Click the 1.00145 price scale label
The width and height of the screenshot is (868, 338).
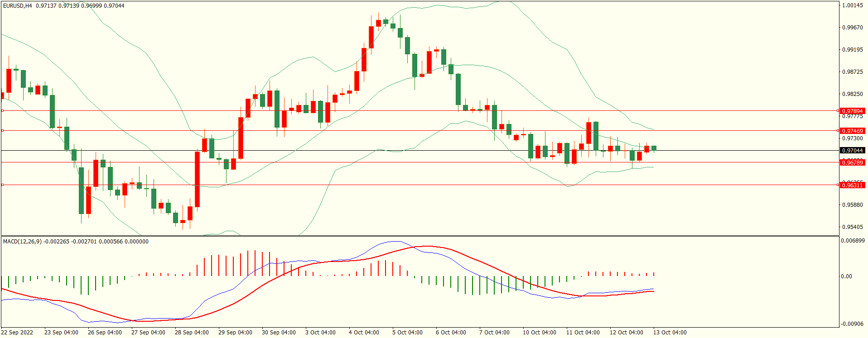[x=853, y=5]
